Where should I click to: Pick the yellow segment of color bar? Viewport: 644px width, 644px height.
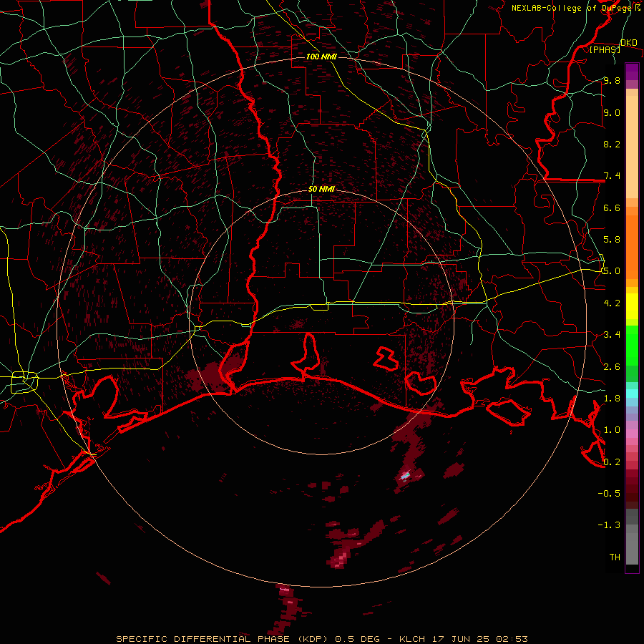pyautogui.click(x=632, y=306)
